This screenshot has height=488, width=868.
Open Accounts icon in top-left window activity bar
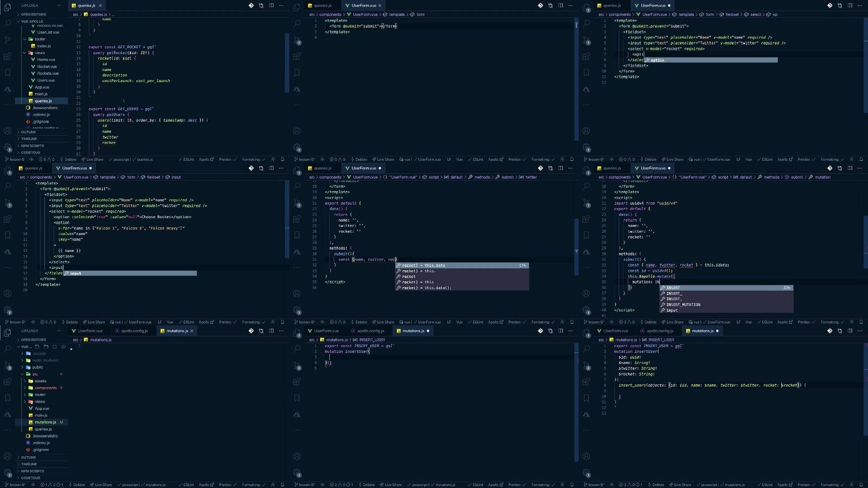(8, 131)
